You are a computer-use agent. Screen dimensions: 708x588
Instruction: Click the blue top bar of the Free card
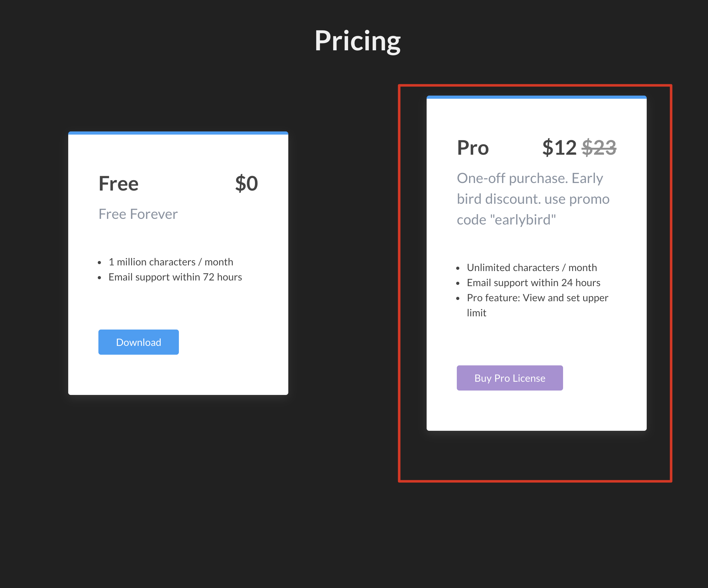[178, 133]
